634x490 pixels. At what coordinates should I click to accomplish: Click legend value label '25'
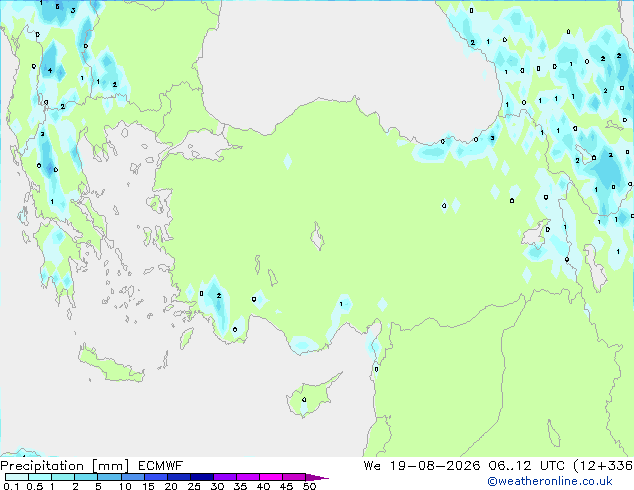[x=194, y=486]
